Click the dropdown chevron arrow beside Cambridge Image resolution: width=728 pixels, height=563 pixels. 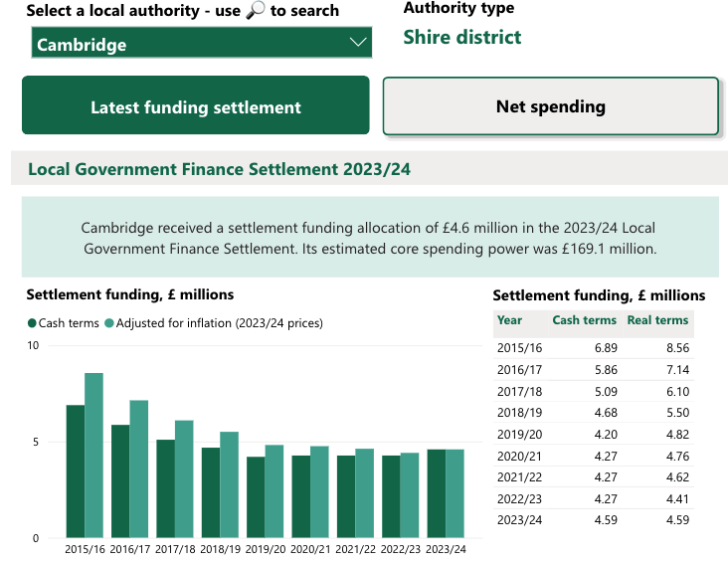[x=358, y=43]
